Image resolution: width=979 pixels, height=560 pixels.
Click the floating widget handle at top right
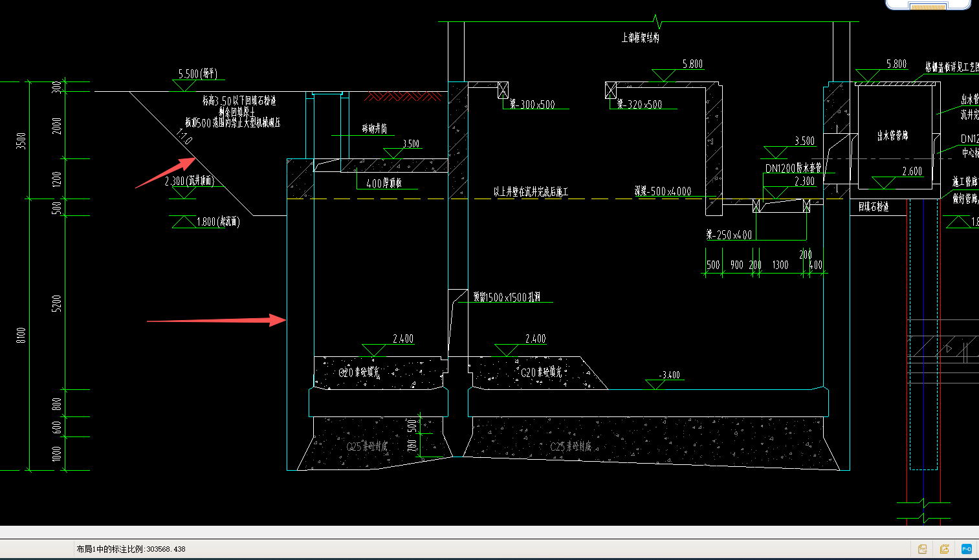coord(928,5)
